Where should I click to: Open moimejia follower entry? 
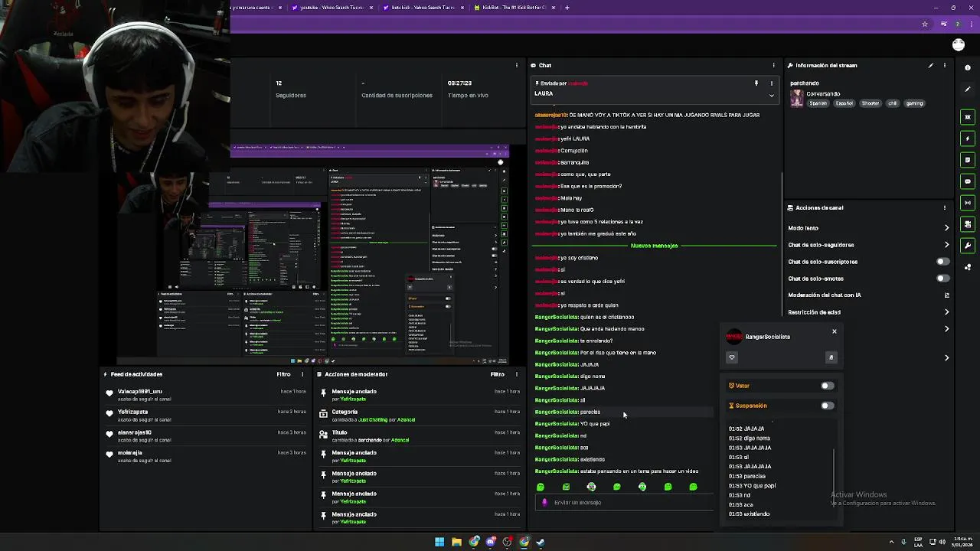tap(130, 453)
